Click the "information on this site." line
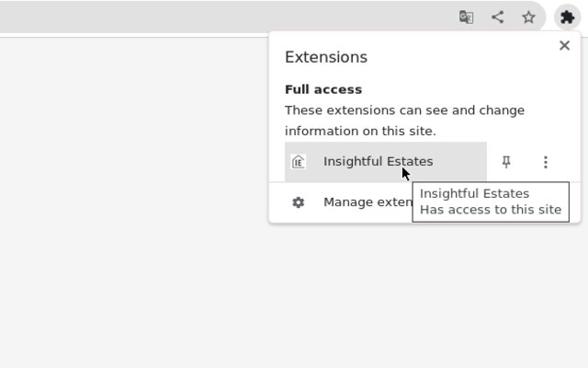 [360, 131]
